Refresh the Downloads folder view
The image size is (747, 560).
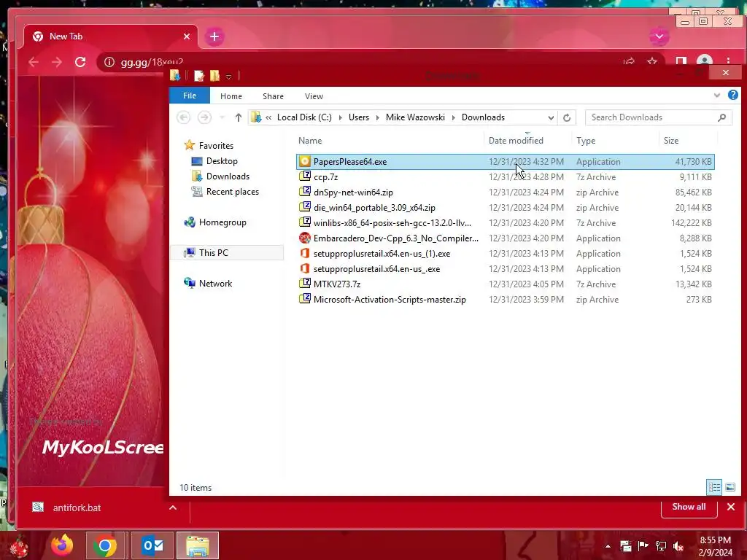[566, 117]
